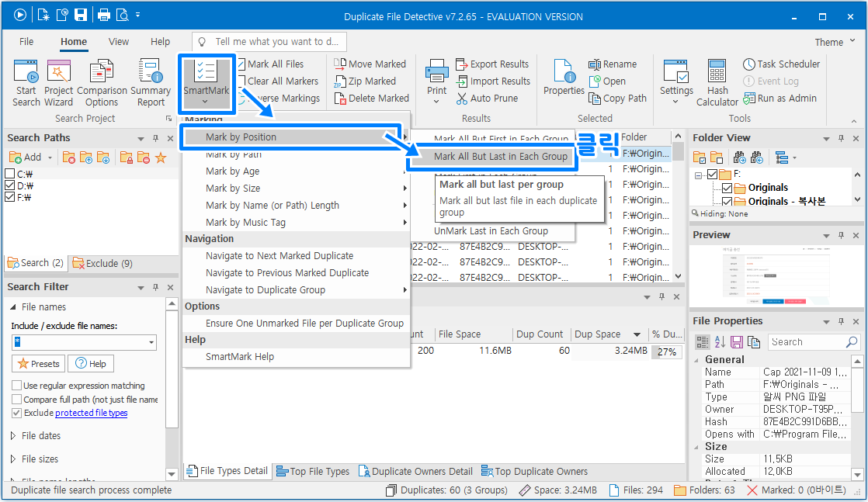Switch to the View ribbon tab
The image size is (868, 502).
click(x=119, y=42)
